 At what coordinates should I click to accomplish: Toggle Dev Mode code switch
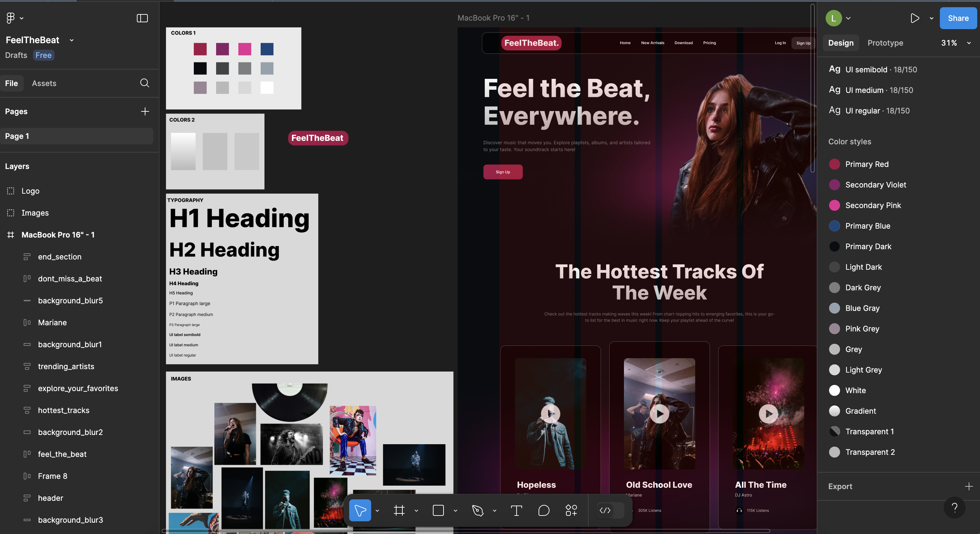(x=611, y=510)
